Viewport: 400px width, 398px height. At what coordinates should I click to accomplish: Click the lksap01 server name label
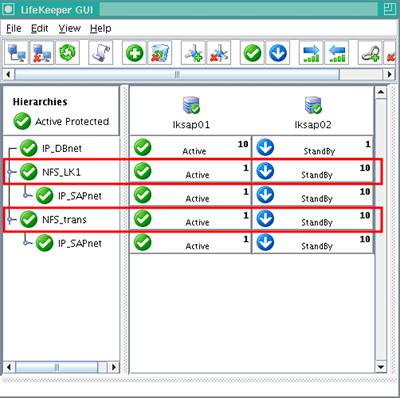coord(191,125)
